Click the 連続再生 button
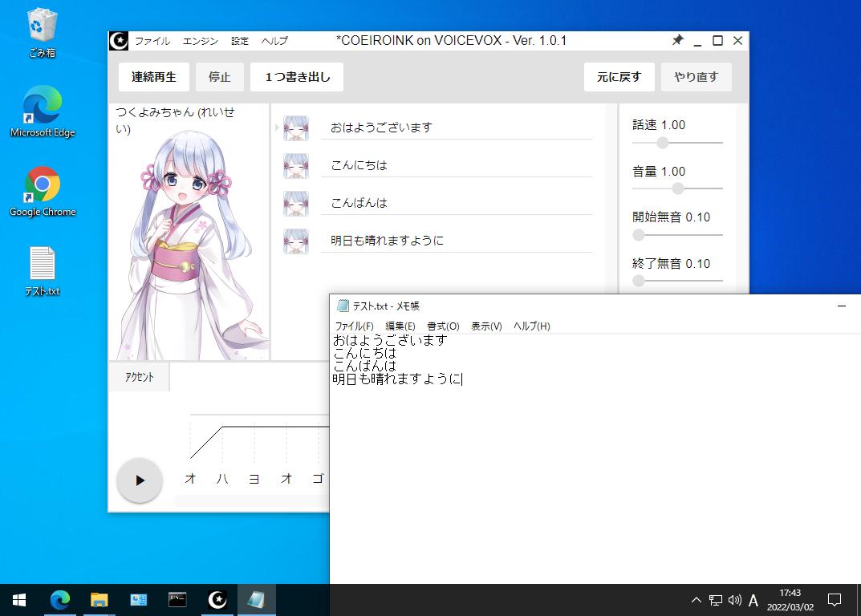Screen dimensions: 861x616 tap(154, 77)
